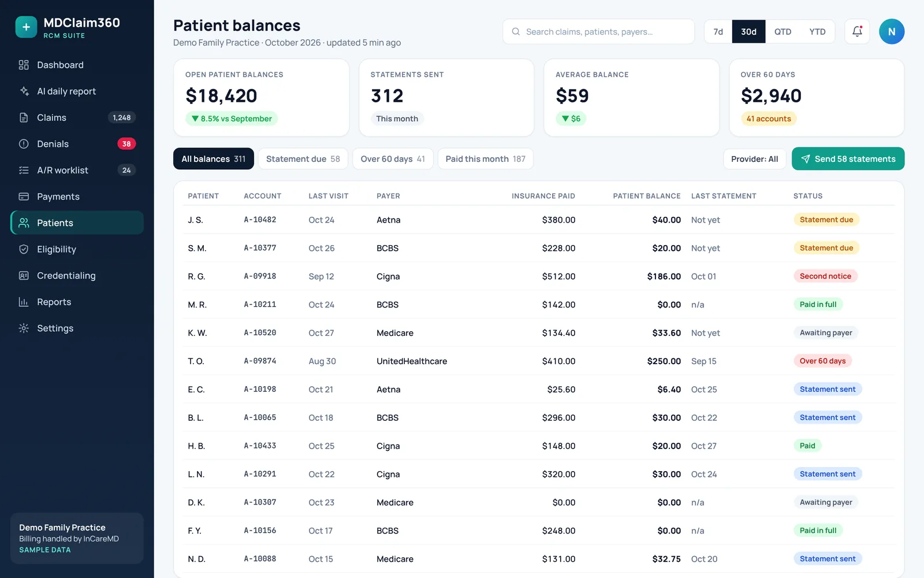Open Dashboard from the sidebar
Viewport: 924px width, 578px height.
(x=77, y=65)
